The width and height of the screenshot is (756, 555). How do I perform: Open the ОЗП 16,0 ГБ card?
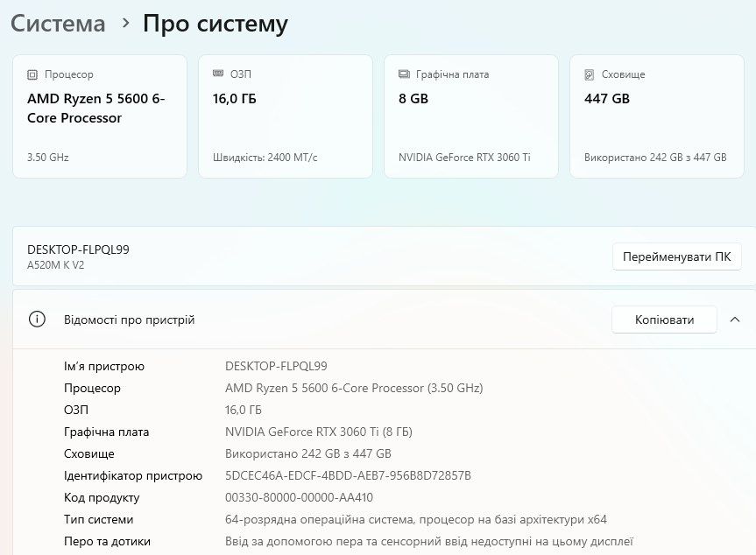point(286,116)
